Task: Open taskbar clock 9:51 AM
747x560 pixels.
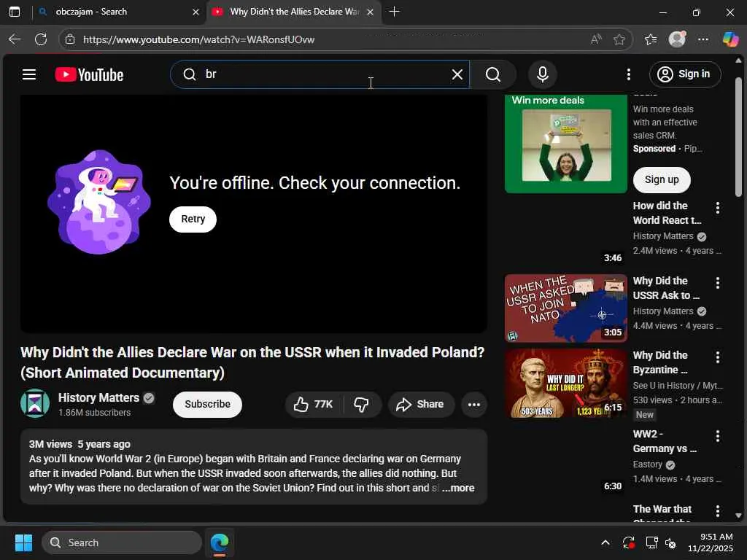Action: point(710,542)
